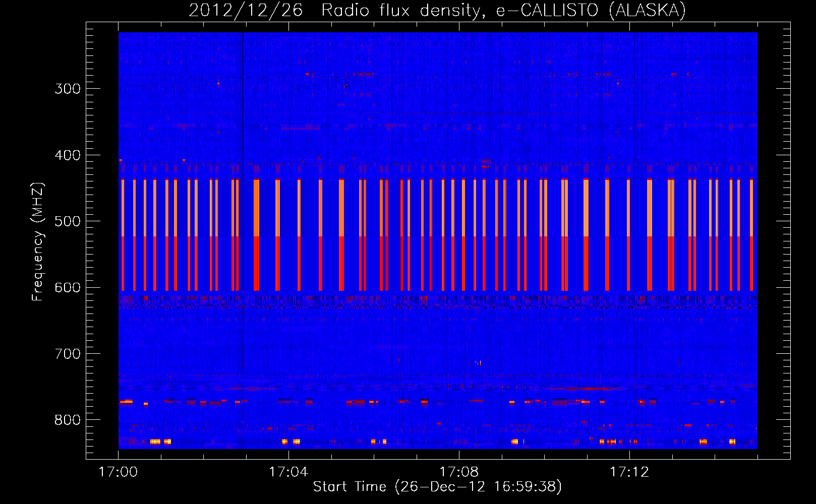The height and width of the screenshot is (504, 816).
Task: Click the Frequency (MHZ) axis title
Action: tap(38, 241)
